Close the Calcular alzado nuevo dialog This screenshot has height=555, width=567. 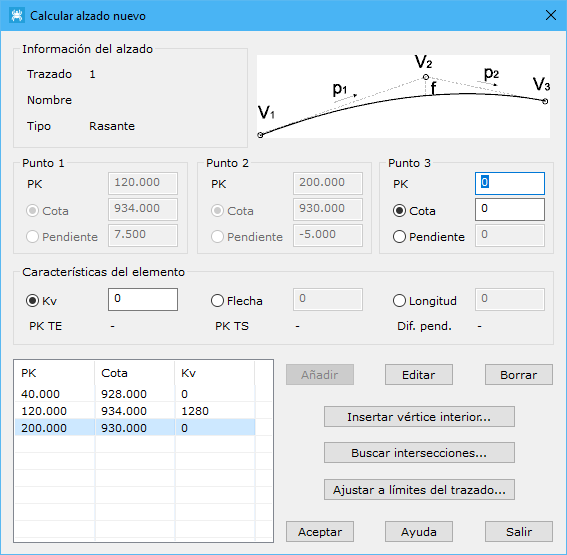click(550, 16)
